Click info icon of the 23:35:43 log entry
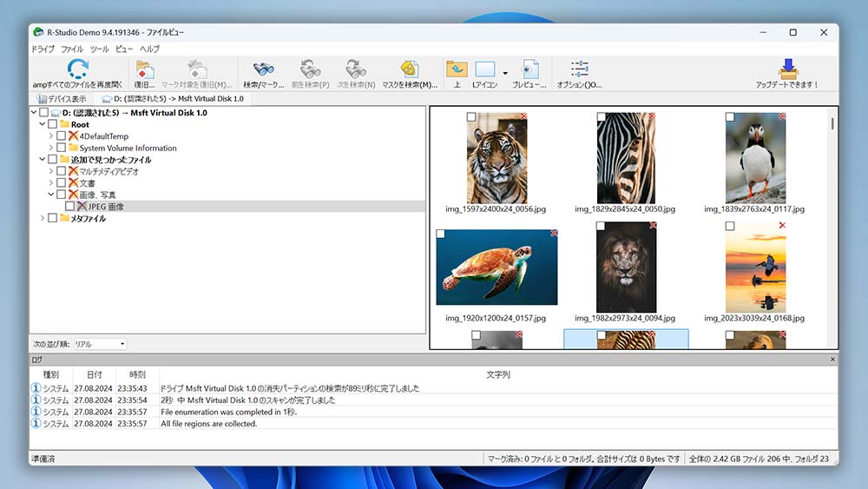Image resolution: width=868 pixels, height=489 pixels. 36,388
